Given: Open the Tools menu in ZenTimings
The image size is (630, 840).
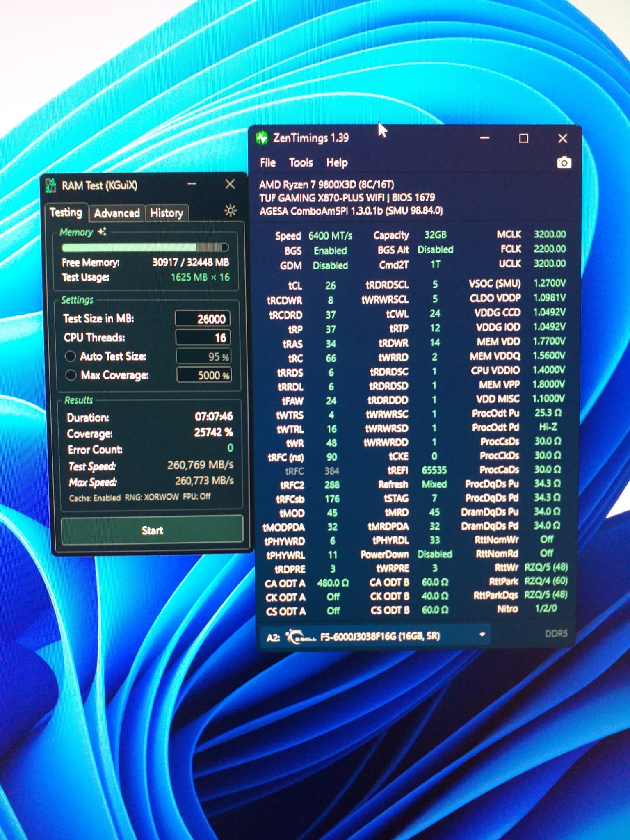Looking at the screenshot, I should pyautogui.click(x=301, y=162).
